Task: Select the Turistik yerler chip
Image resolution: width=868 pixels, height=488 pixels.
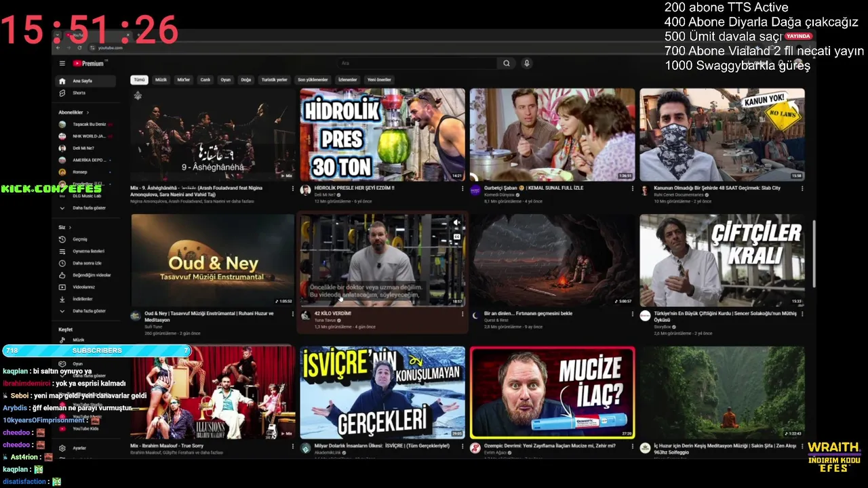Action: (x=274, y=79)
